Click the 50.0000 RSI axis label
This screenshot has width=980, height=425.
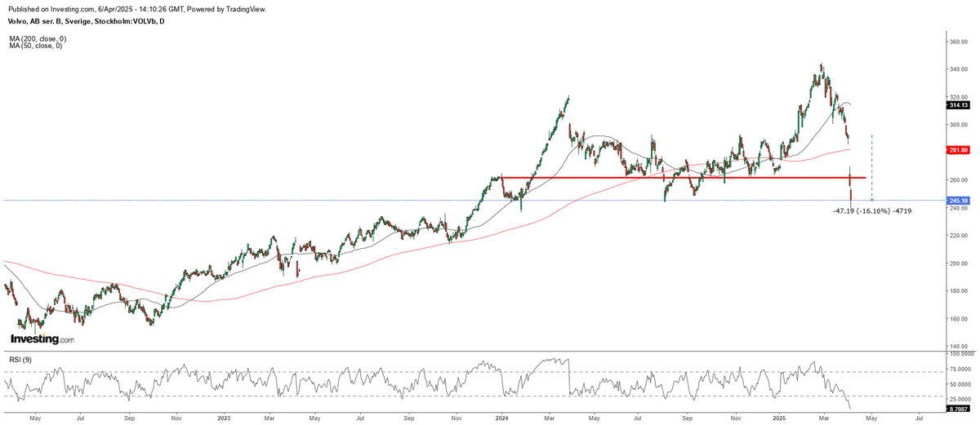click(x=960, y=384)
